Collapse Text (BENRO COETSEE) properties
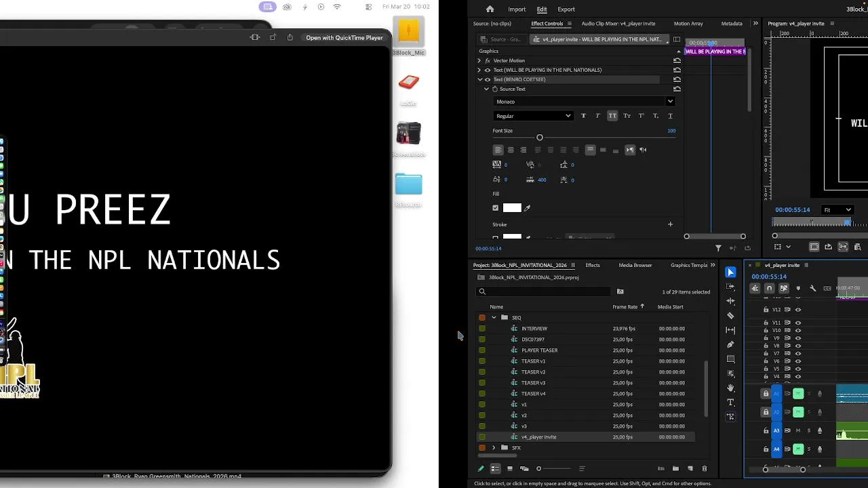This screenshot has height=488, width=868. pos(479,79)
